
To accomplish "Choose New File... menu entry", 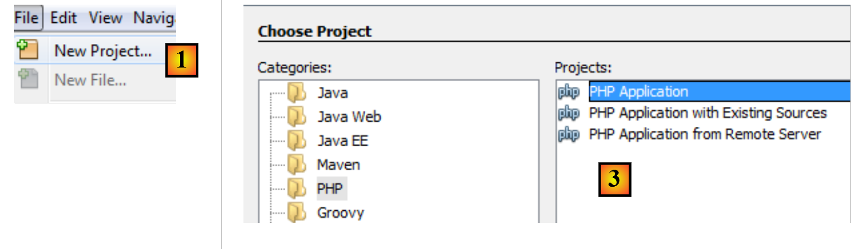I will coord(90,80).
